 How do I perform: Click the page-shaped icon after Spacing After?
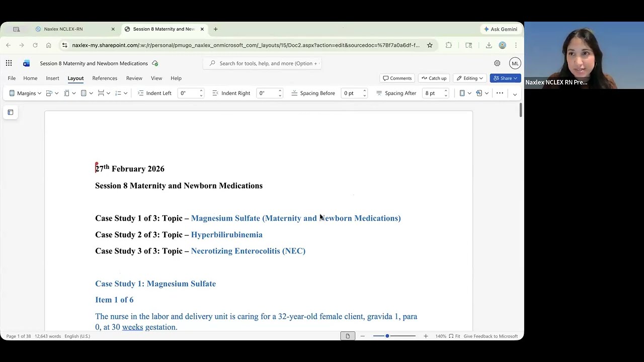tap(462, 93)
